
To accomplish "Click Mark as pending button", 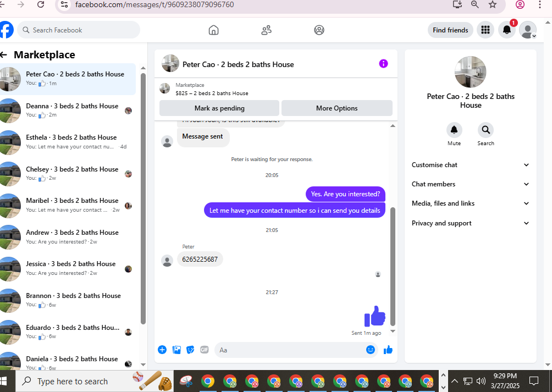I will pos(219,108).
